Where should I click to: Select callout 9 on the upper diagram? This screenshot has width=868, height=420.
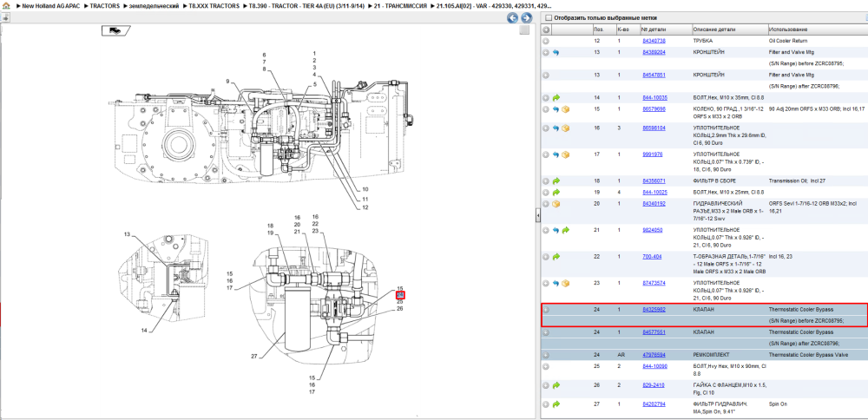227,82
